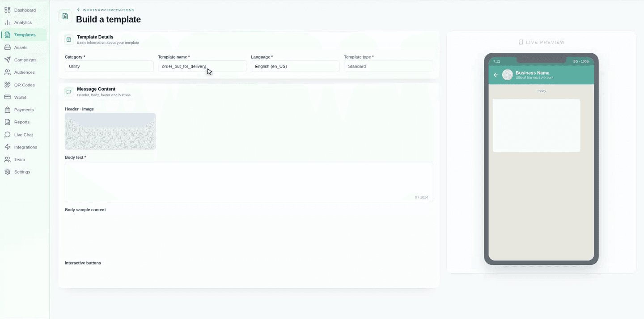The height and width of the screenshot is (319, 644).
Task: Tap the back arrow in phone preview
Action: (496, 75)
